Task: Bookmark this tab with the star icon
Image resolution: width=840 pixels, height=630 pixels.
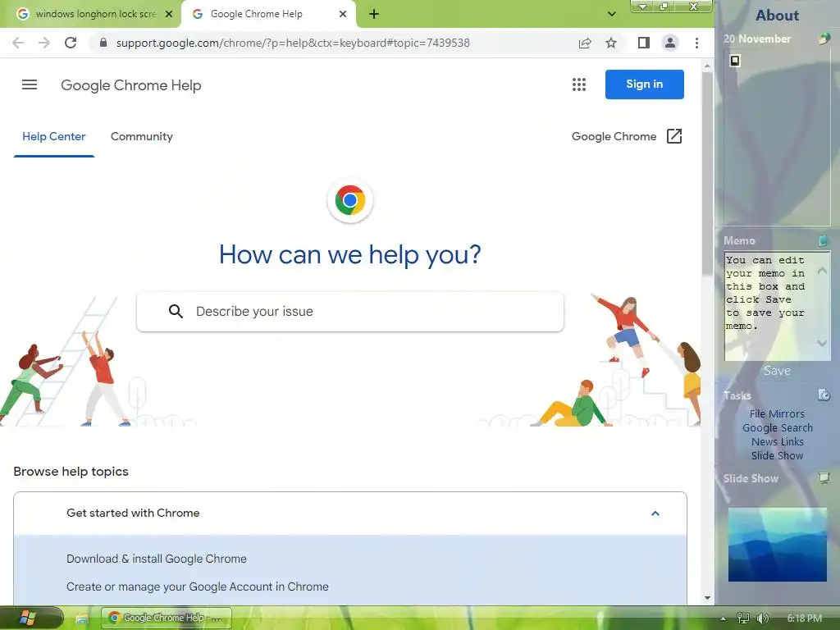Action: 610,43
